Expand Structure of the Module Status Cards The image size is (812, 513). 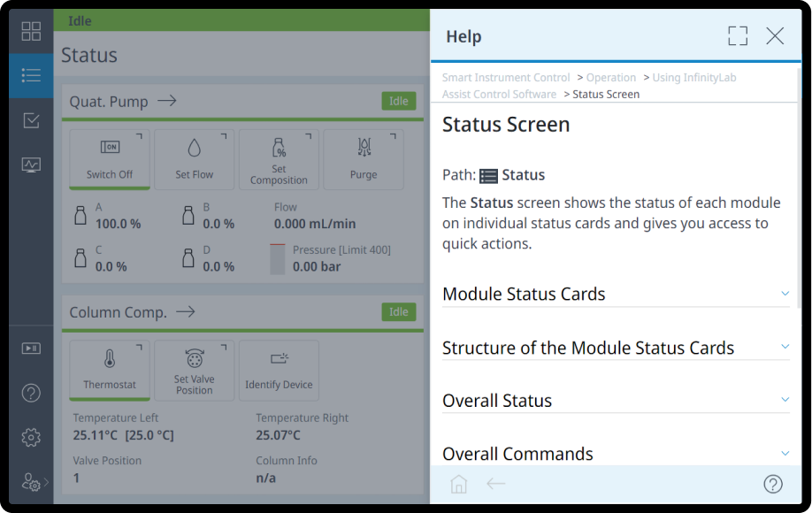point(615,348)
